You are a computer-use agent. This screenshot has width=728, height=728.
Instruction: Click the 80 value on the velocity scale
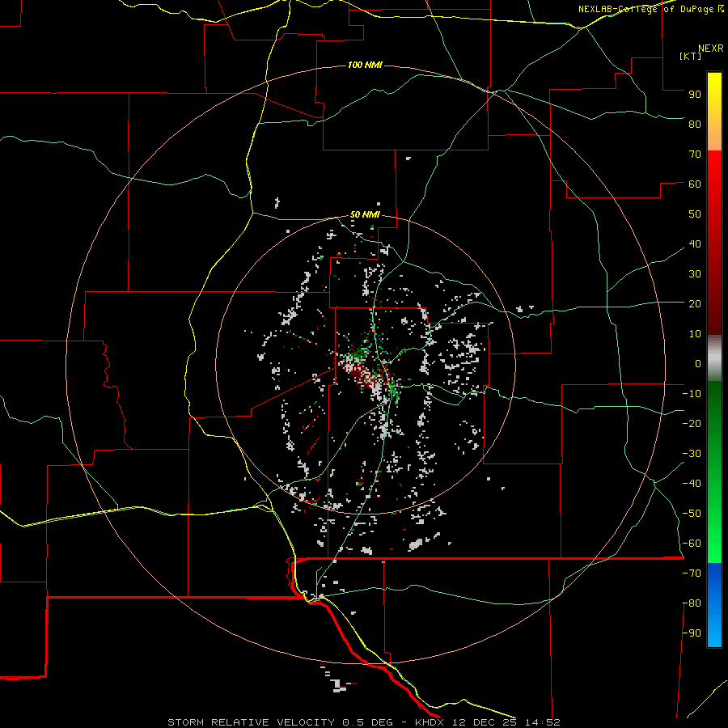[695, 124]
